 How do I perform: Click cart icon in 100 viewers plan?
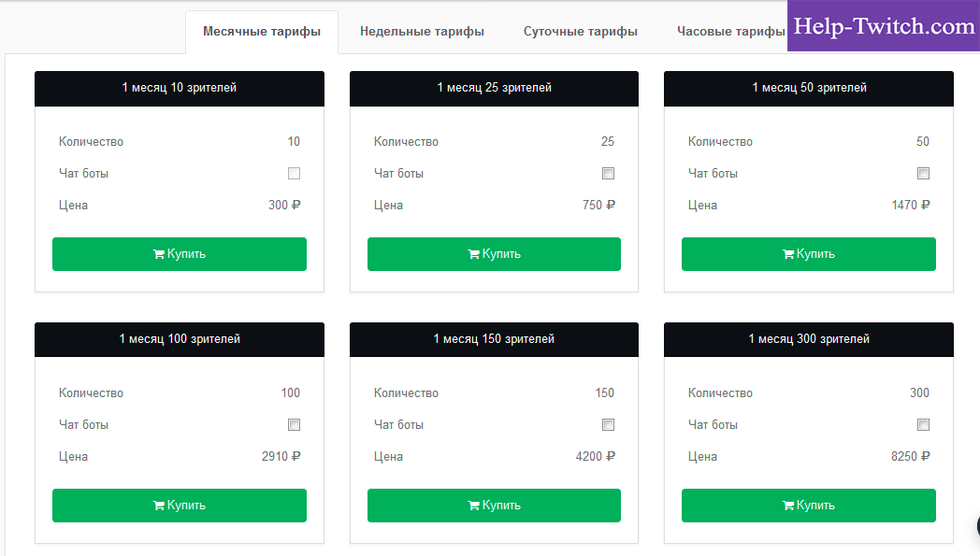point(159,506)
